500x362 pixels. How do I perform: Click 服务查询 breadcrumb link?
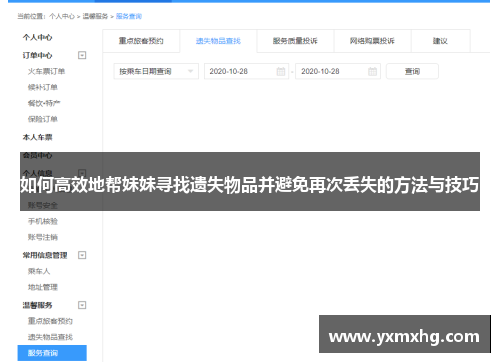coord(129,16)
